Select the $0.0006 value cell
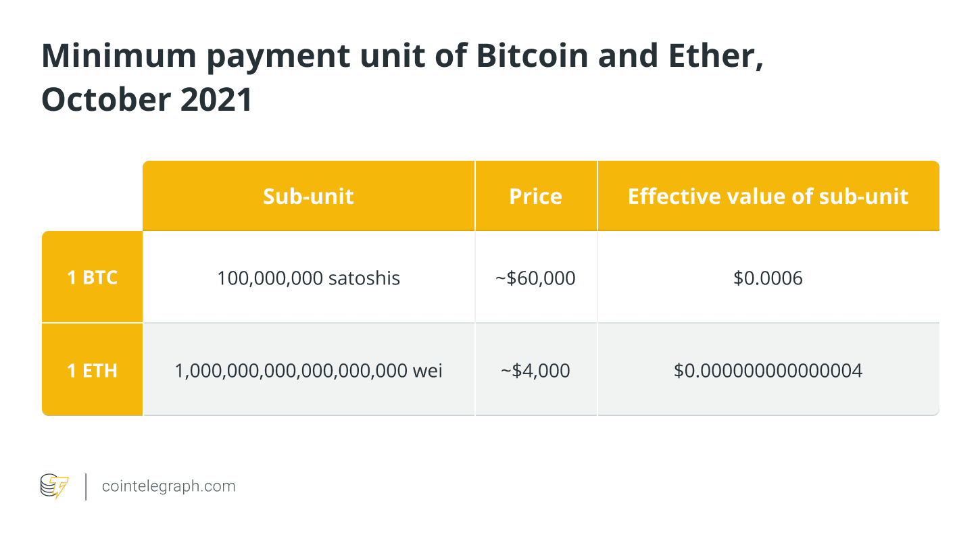980x541 pixels. [768, 278]
